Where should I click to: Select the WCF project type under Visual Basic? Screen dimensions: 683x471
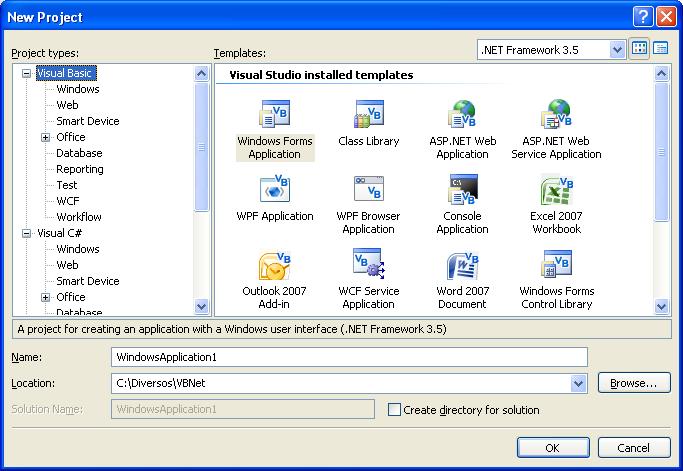(68, 201)
